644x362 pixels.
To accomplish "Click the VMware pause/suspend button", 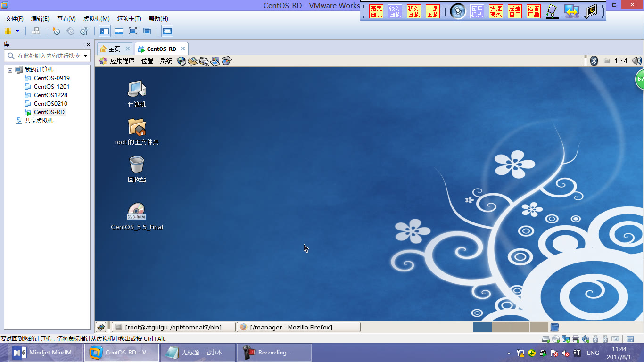I will pos(8,31).
